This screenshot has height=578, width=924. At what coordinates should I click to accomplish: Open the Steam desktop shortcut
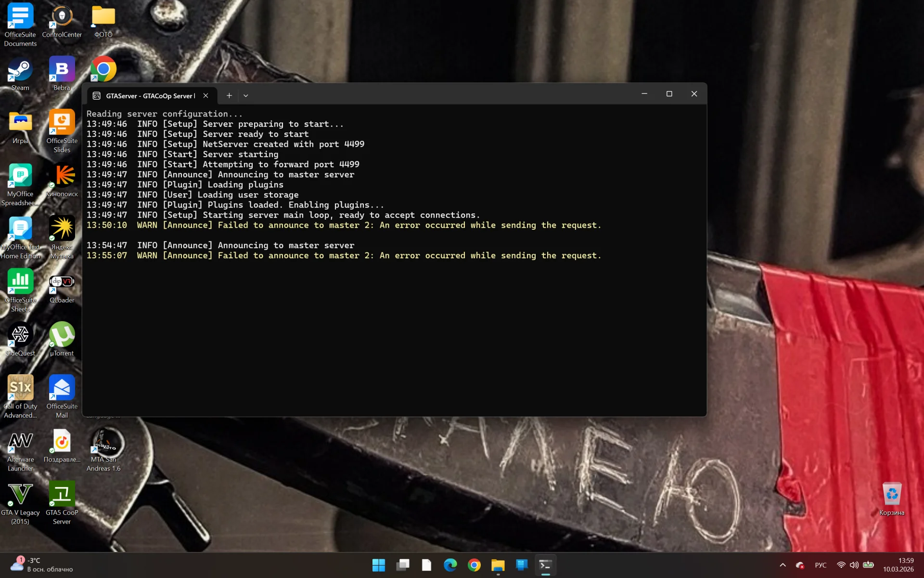pyautogui.click(x=20, y=70)
